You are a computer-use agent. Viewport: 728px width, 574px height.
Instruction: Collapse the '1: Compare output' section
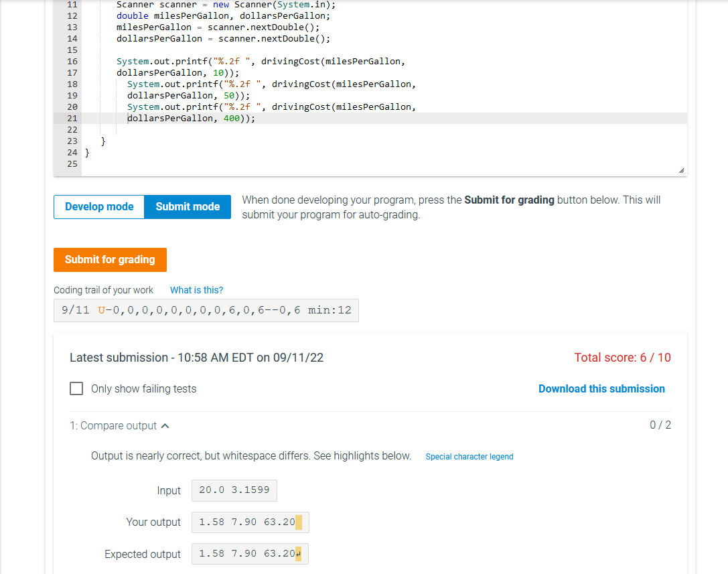click(119, 426)
